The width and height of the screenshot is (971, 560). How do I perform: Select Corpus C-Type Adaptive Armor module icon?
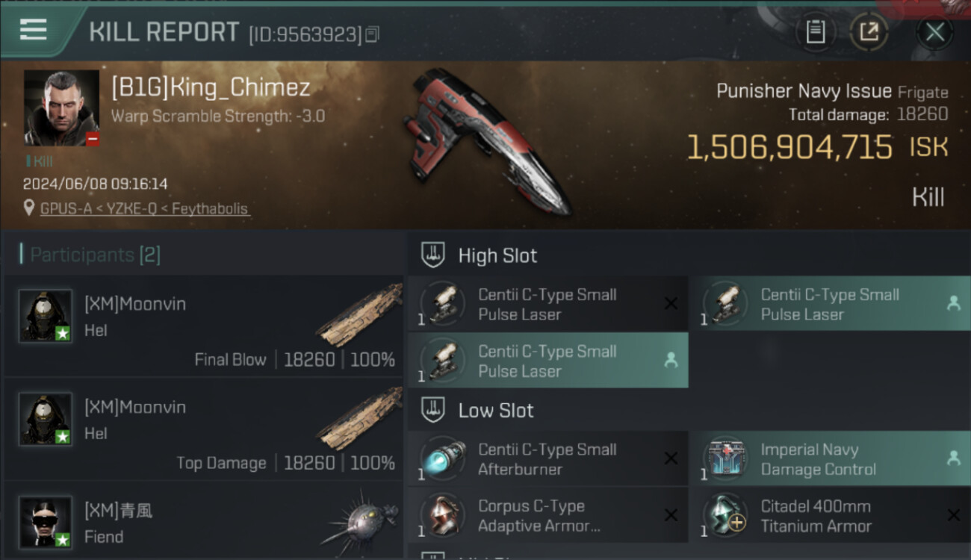(x=442, y=515)
